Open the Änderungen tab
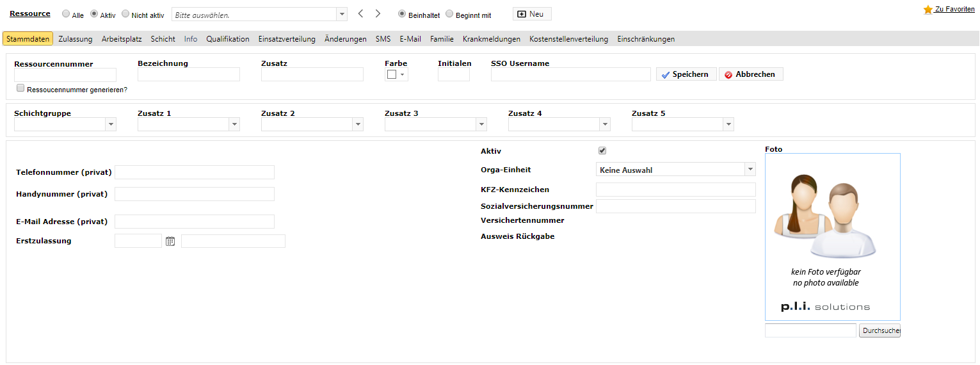The height and width of the screenshot is (365, 980). [346, 39]
